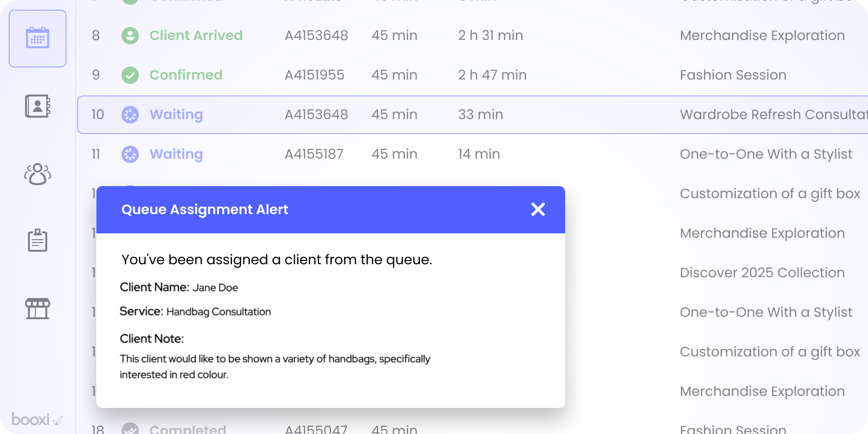Image resolution: width=868 pixels, height=434 pixels.
Task: Click Wardrobe Refresh Consultation service
Action: tap(774, 114)
